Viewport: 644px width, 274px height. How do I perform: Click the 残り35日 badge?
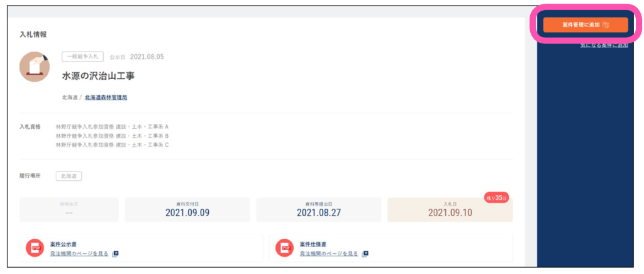(496, 198)
